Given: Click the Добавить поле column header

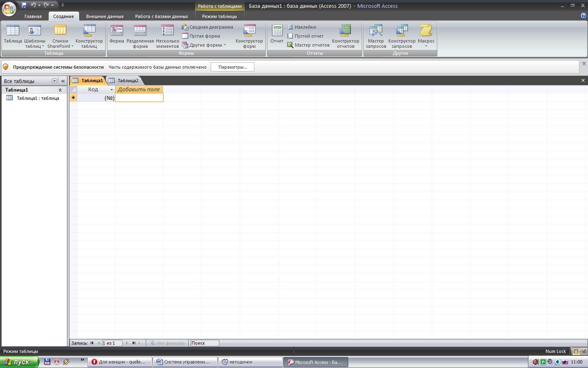Looking at the screenshot, I should point(139,89).
